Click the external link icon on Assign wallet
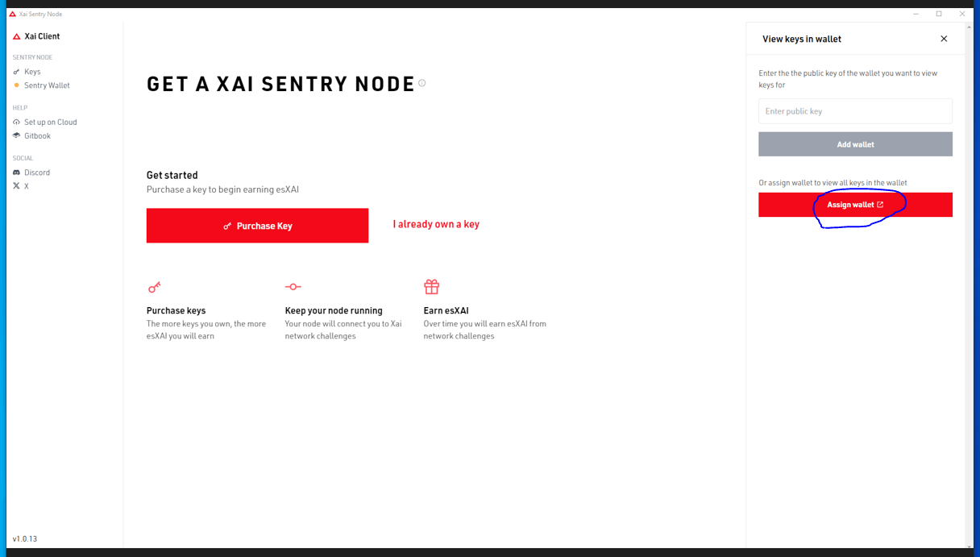The image size is (980, 557). click(880, 205)
